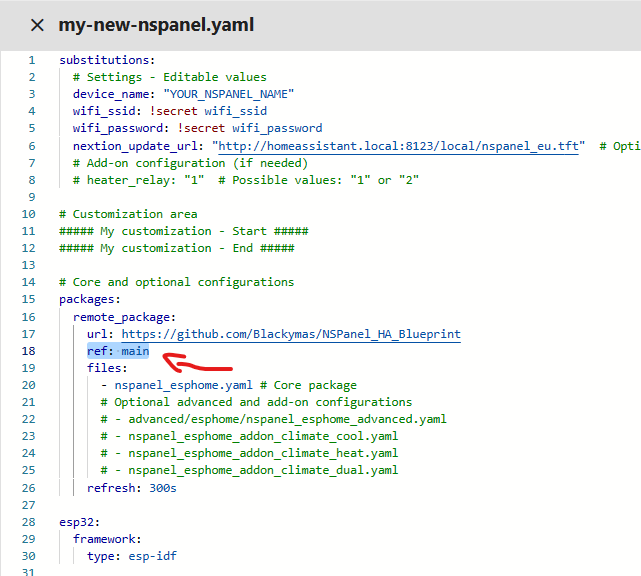
Task: Click the commented nspanel_esphome_advanced.yaml line
Action: pos(273,419)
